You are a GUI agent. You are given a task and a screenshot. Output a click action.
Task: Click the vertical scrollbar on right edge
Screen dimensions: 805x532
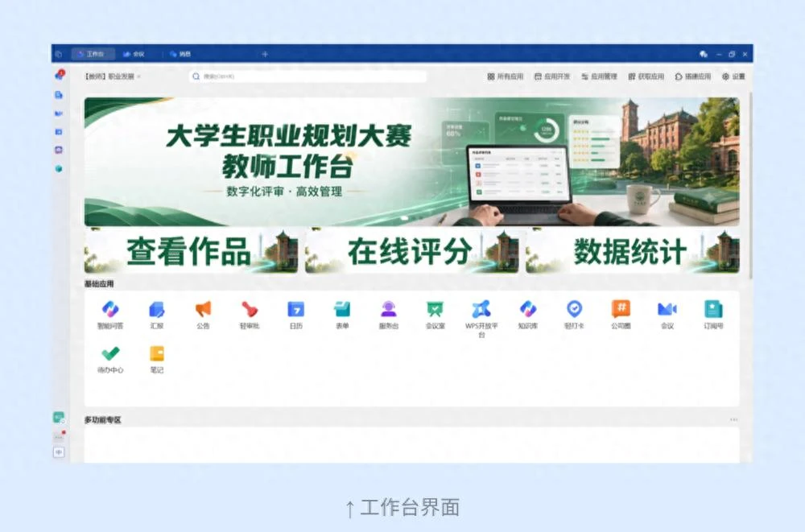tap(750, 185)
